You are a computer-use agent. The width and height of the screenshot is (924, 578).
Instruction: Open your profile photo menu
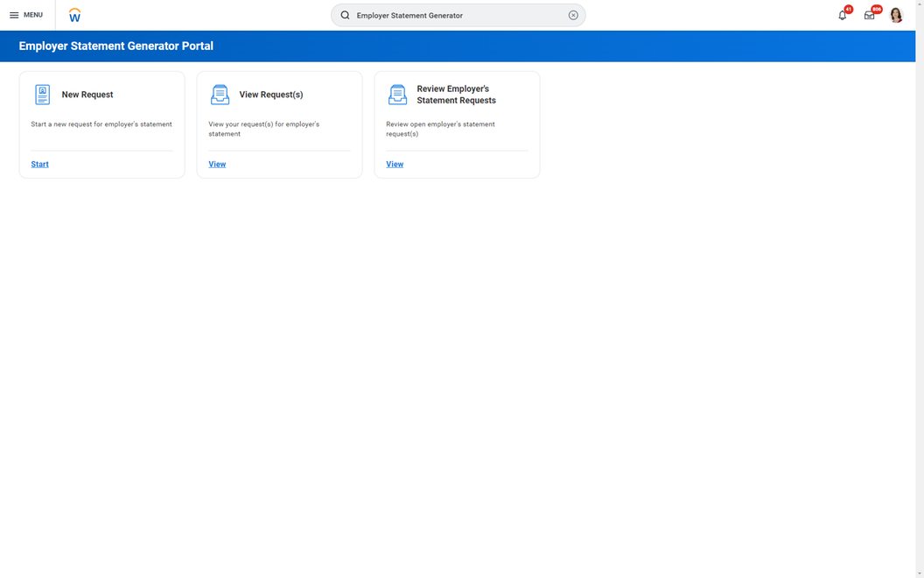(895, 15)
